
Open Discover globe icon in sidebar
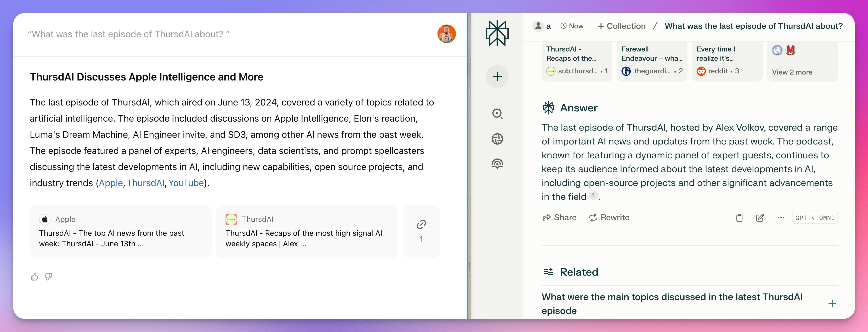(497, 139)
